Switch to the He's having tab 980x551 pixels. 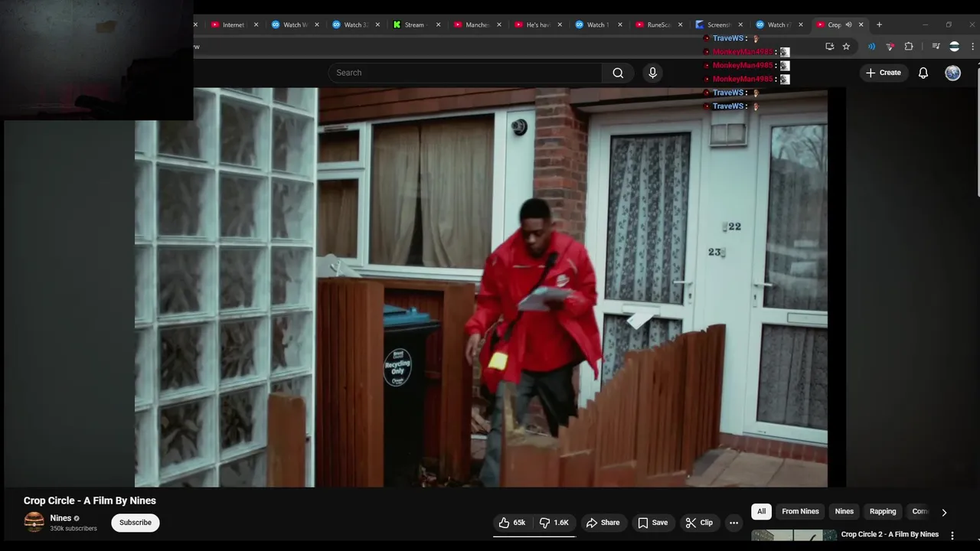pyautogui.click(x=536, y=24)
